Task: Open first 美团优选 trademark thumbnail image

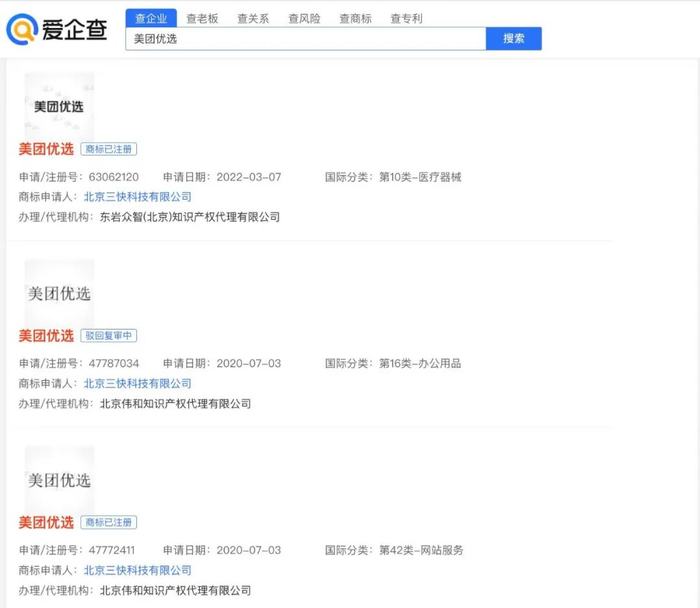Action: point(59,105)
